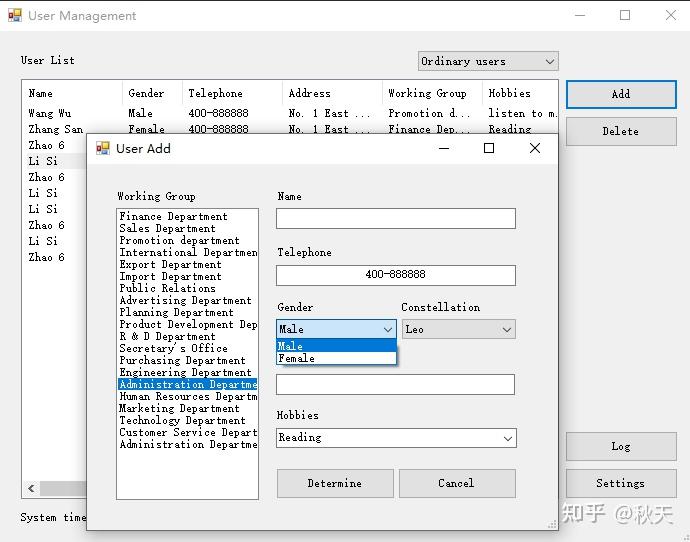Click the highlighted Administration Department item
Image resolution: width=690 pixels, height=542 pixels.
click(x=187, y=385)
